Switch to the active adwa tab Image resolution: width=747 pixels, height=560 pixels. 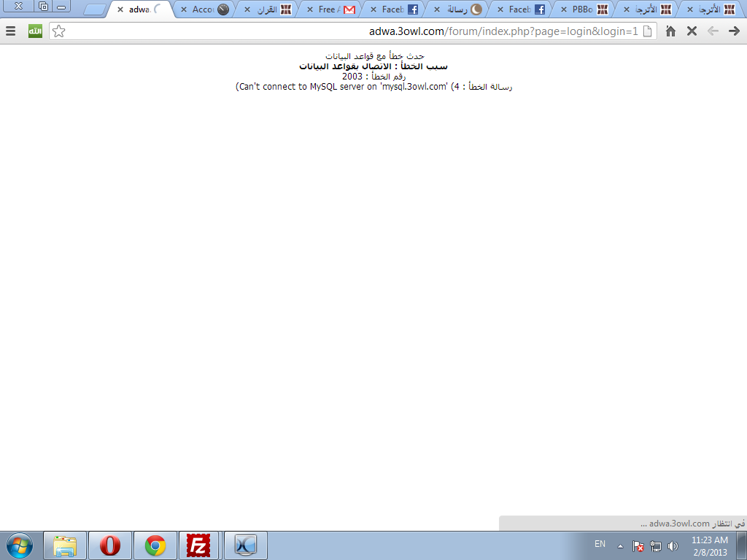coord(141,9)
